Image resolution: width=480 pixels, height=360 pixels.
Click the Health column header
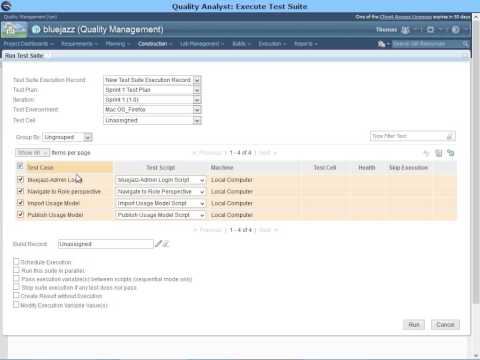367,167
